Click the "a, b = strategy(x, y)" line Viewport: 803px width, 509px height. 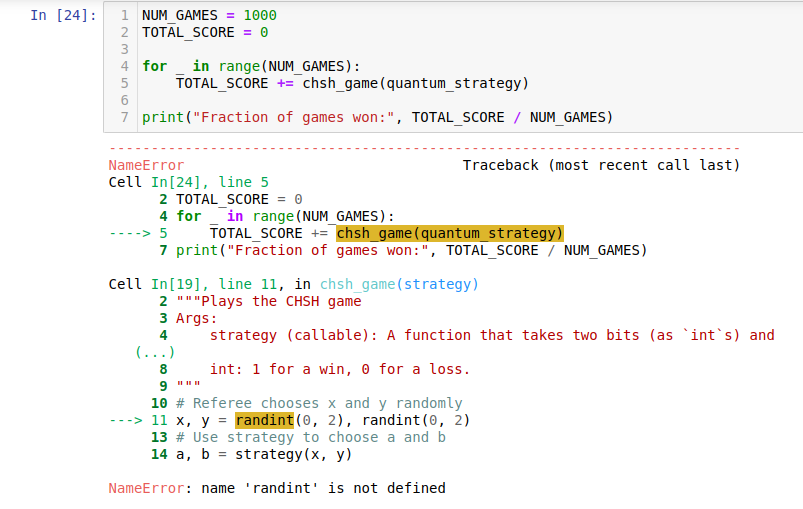point(264,454)
